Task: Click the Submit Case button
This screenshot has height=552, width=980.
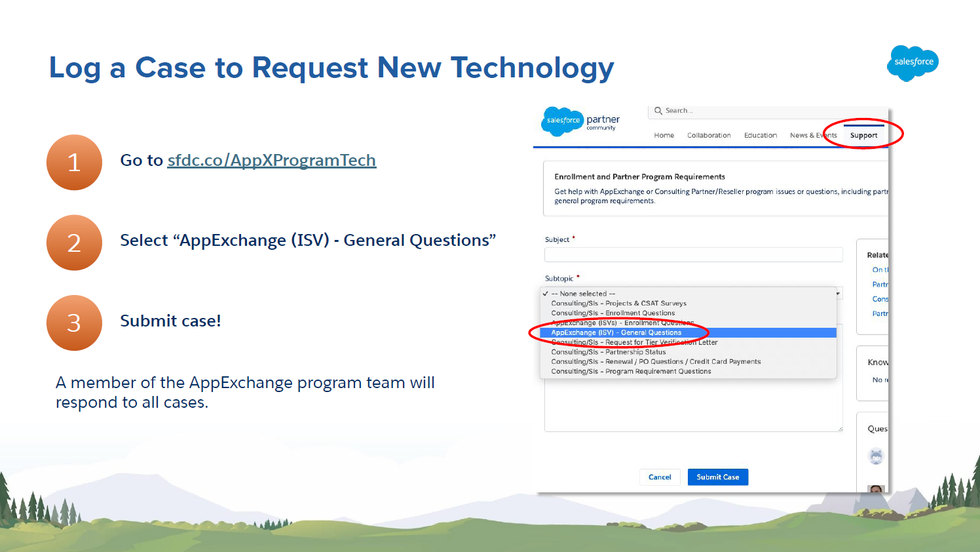Action: [718, 477]
